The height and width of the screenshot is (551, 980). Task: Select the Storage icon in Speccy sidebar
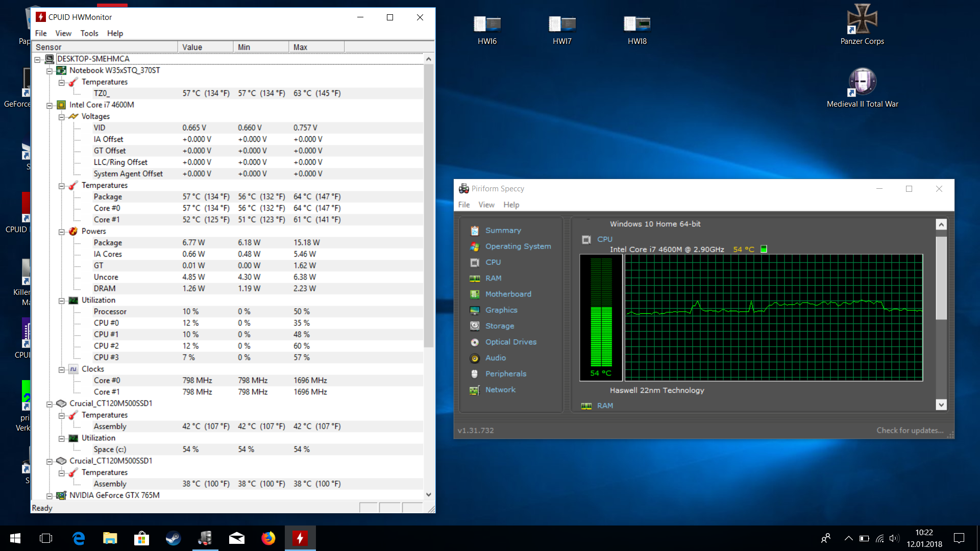[x=475, y=326]
